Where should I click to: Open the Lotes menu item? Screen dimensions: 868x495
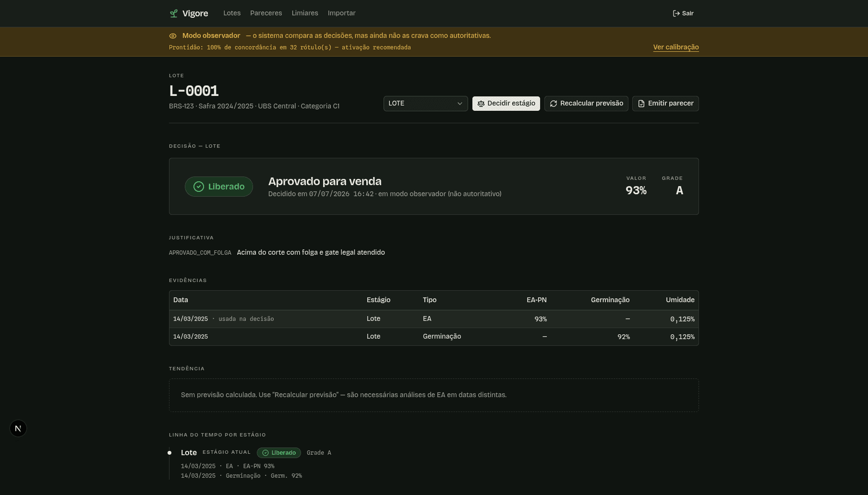pyautogui.click(x=232, y=13)
